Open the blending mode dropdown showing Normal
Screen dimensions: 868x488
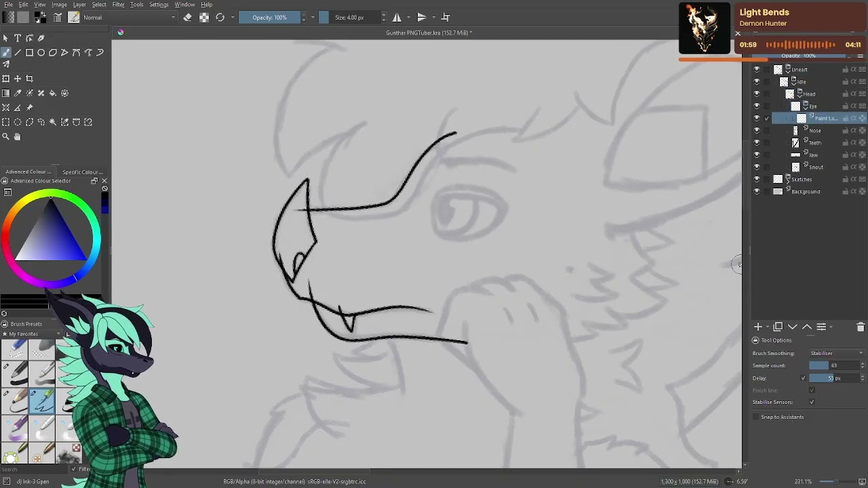[x=129, y=17]
